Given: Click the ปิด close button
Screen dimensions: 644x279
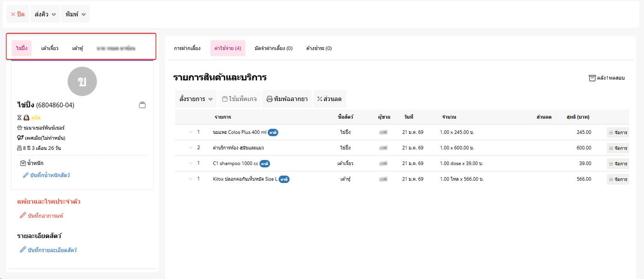Looking at the screenshot, I should (x=17, y=14).
